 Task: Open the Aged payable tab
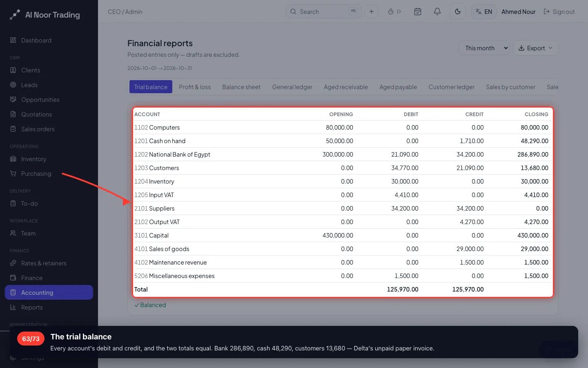398,87
